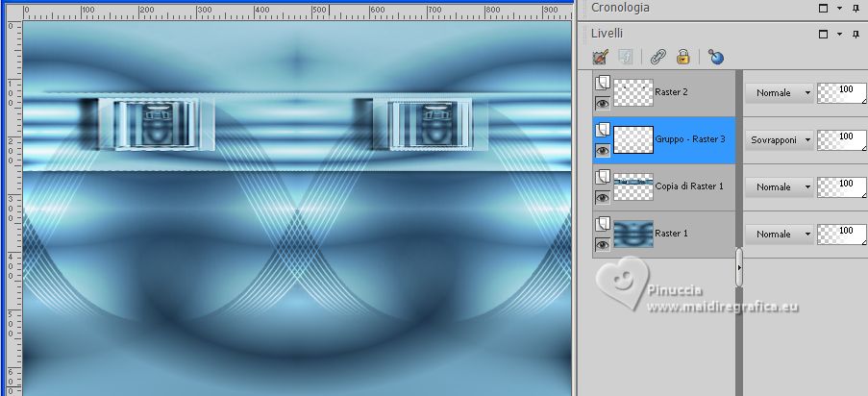Click the layer type icon of Gruppo - Raster 3
The height and width of the screenshot is (396, 868).
603,130
